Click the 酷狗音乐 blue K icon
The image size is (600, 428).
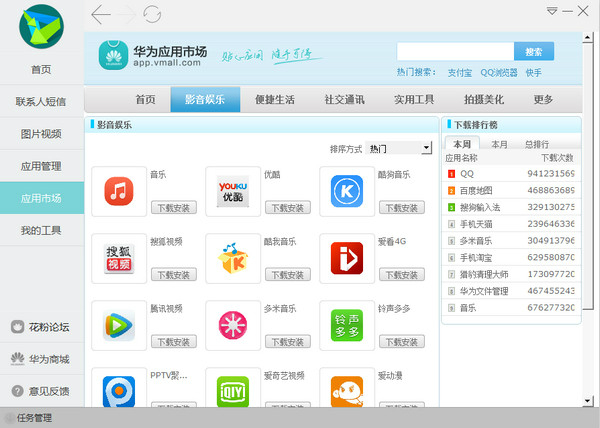click(x=347, y=191)
